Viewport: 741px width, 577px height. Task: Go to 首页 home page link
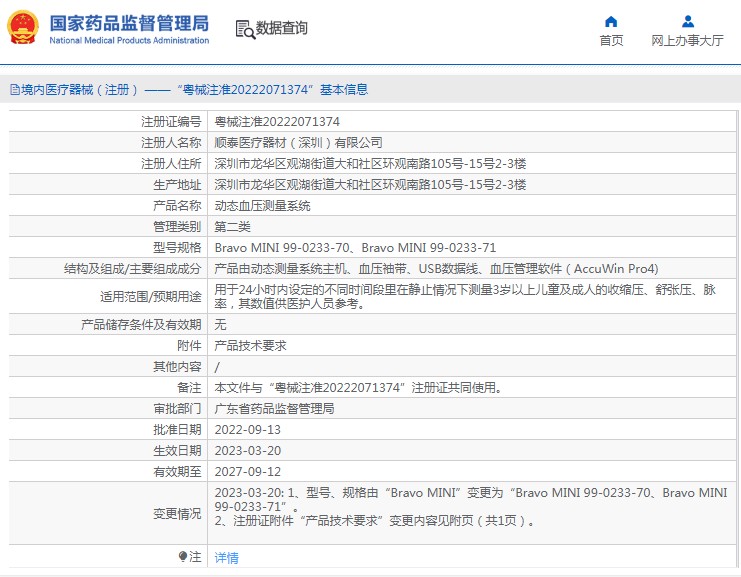(611, 41)
